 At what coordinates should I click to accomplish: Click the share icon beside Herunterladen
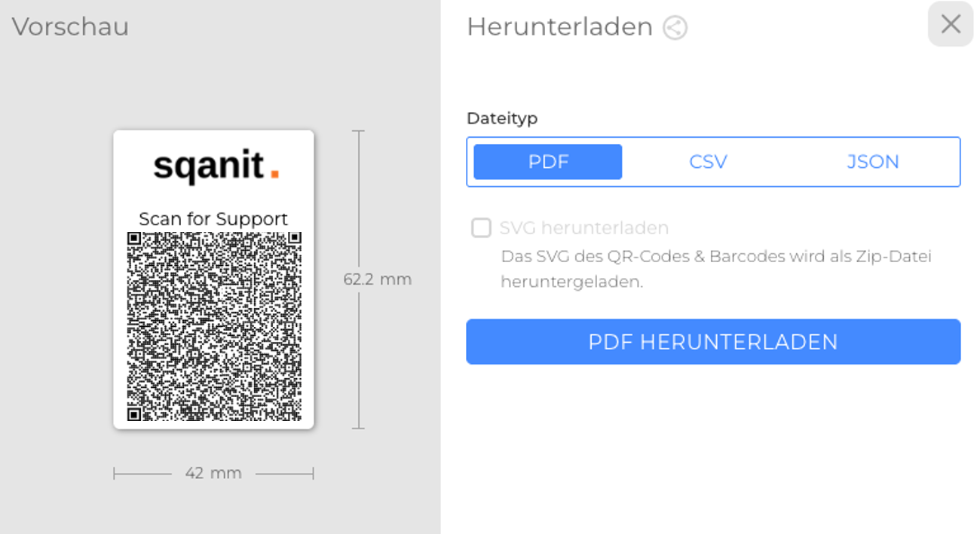[675, 28]
